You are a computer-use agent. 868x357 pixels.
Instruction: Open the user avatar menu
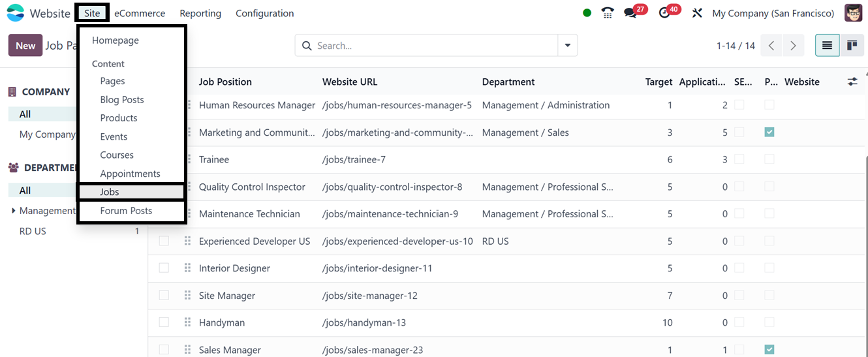tap(853, 13)
